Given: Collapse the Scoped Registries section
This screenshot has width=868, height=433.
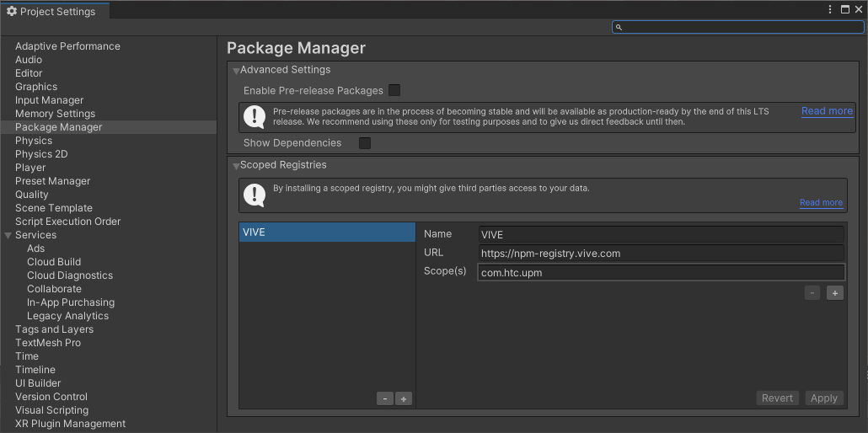Looking at the screenshot, I should coord(237,166).
